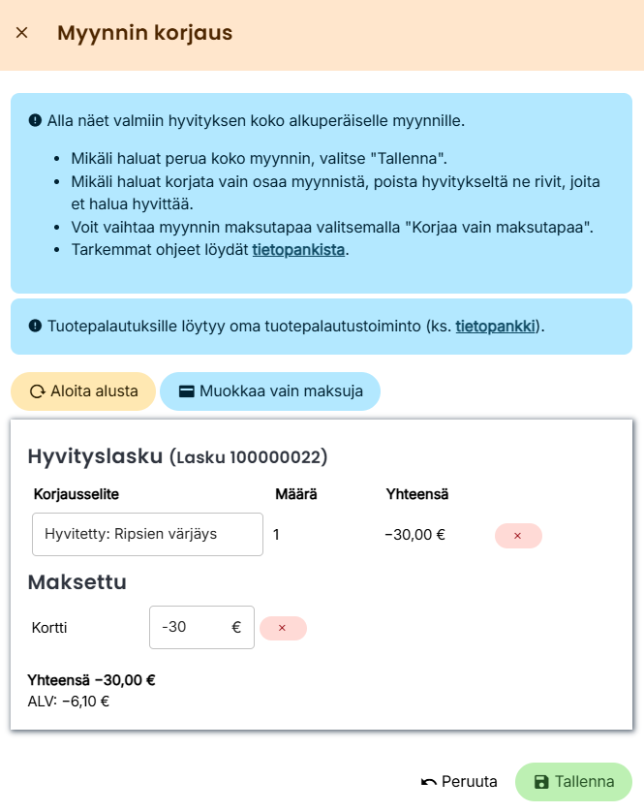Close the Myynnin korjaus dialog

(x=22, y=33)
